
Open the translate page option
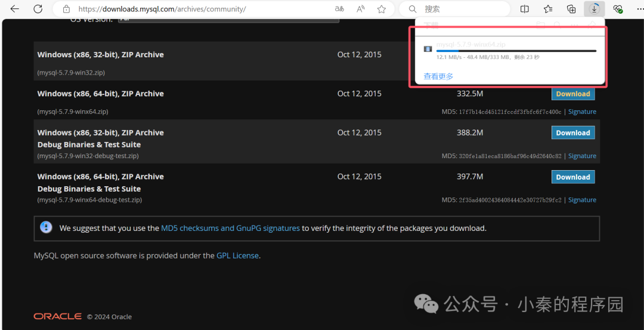click(339, 8)
